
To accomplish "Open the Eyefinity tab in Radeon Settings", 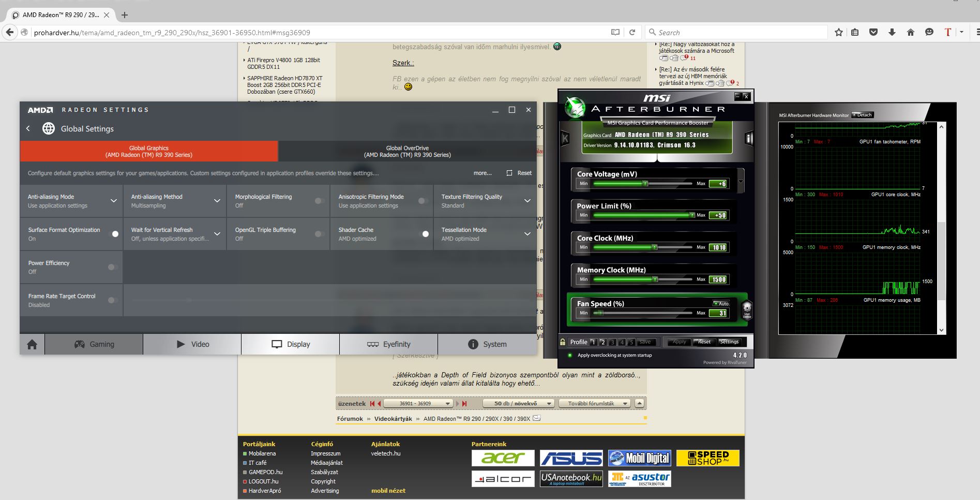I will point(389,344).
